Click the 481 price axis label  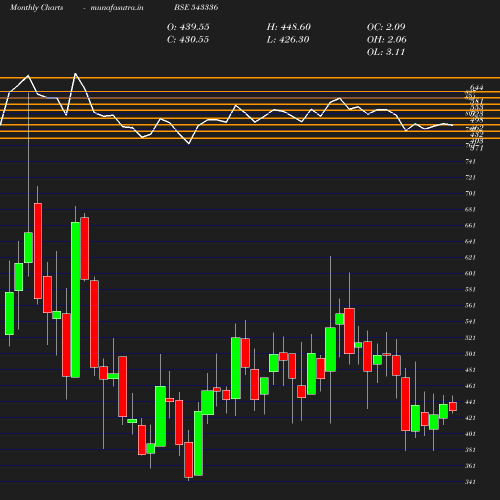[470, 370]
